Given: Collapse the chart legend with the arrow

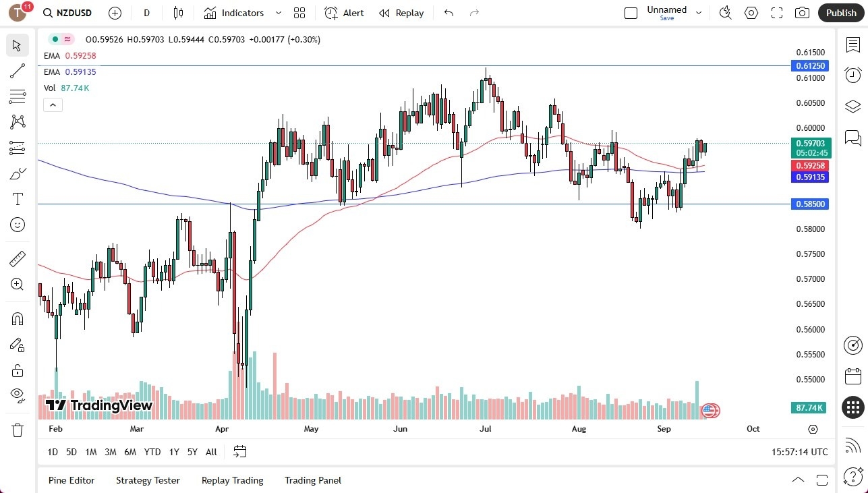Looking at the screenshot, I should click(53, 105).
